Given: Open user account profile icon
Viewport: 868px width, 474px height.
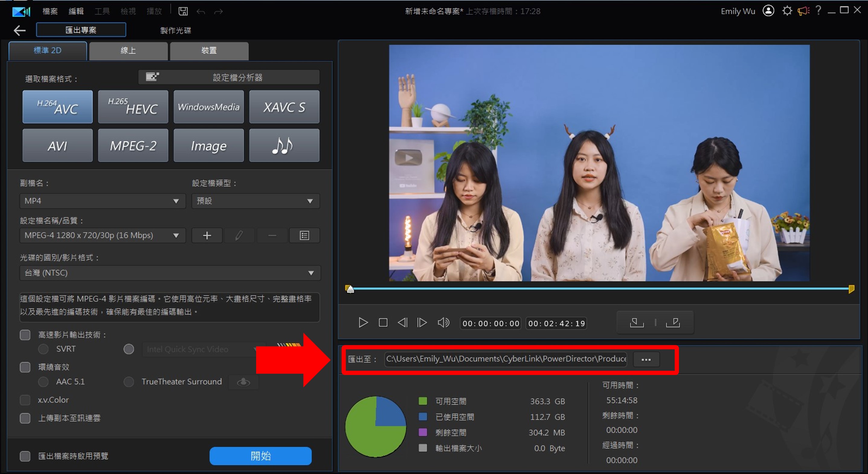Looking at the screenshot, I should click(768, 11).
